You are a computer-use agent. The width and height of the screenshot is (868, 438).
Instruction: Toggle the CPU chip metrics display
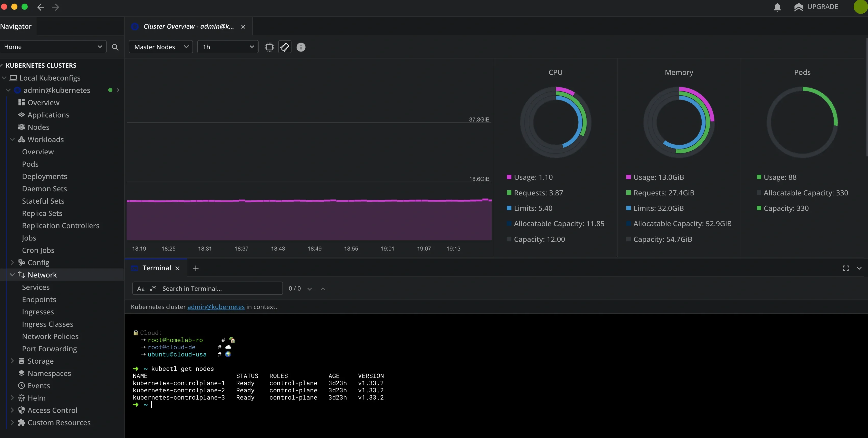(x=269, y=47)
